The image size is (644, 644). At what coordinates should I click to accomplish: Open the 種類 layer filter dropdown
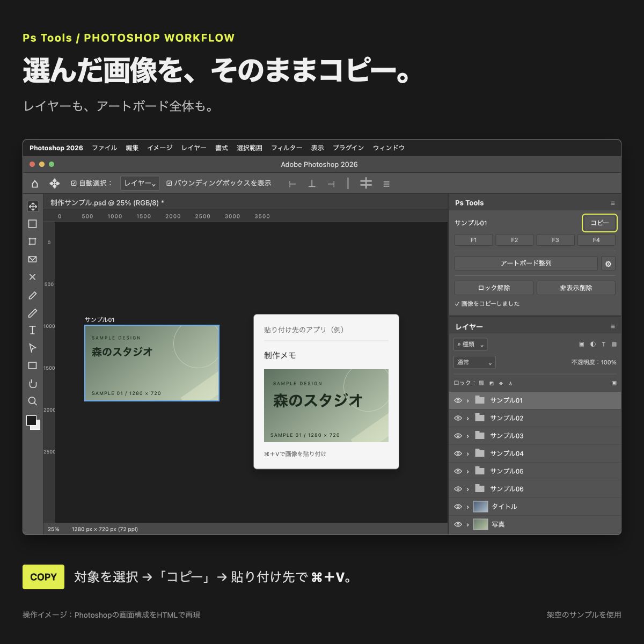click(x=470, y=345)
